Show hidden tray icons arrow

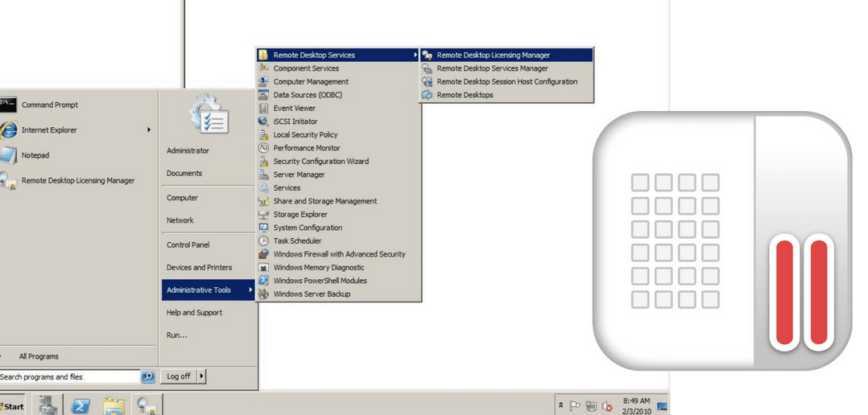[560, 405]
